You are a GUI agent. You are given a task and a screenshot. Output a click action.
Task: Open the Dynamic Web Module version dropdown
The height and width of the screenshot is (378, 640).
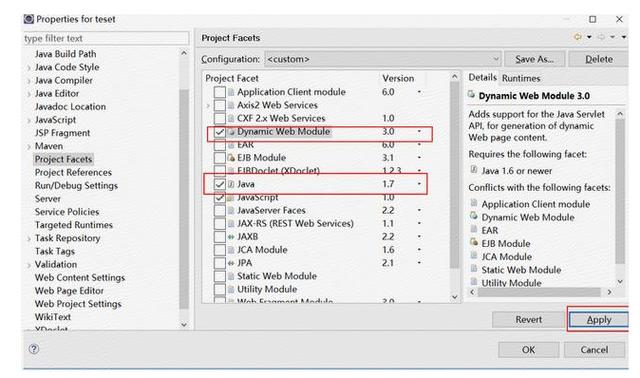pyautogui.click(x=419, y=131)
